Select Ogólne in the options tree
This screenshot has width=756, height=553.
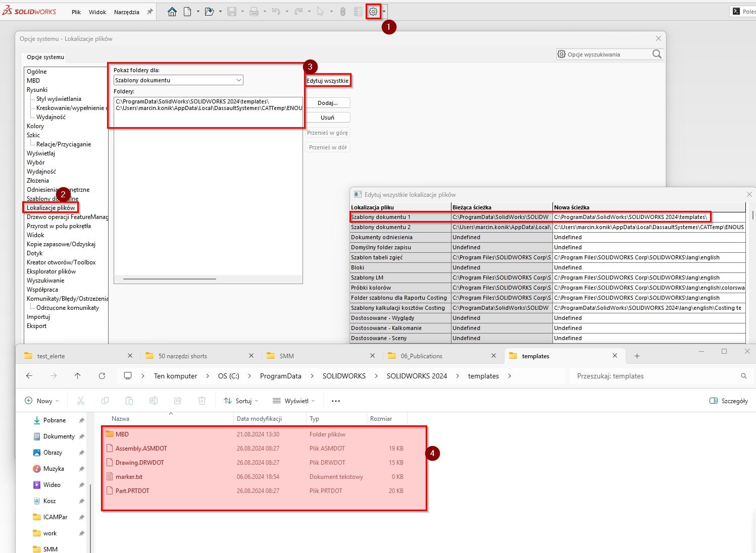pyautogui.click(x=37, y=72)
